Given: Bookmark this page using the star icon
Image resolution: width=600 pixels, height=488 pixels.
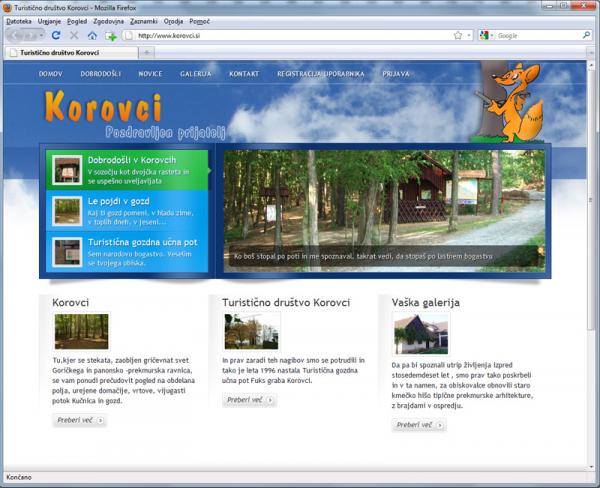Looking at the screenshot, I should [457, 35].
